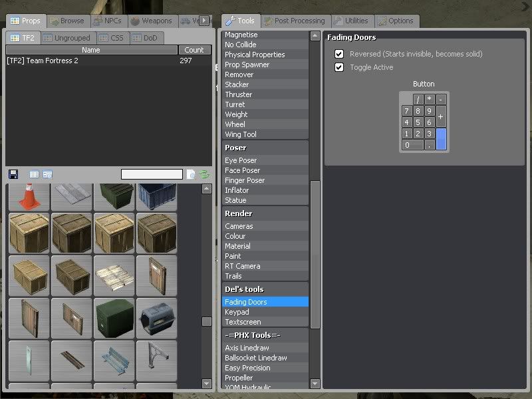Select the Thruster tool
Image resolution: width=532 pixels, height=399 pixels.
265,94
